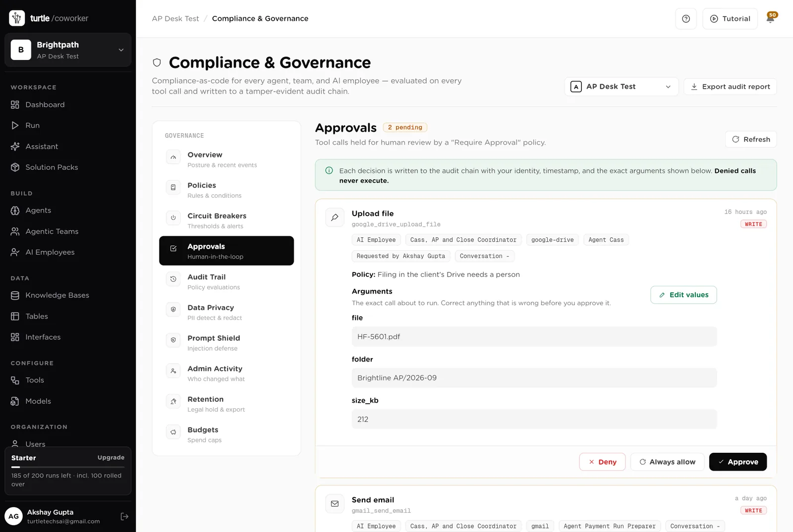
Task: Click the Circuit Breakers power icon
Action: [173, 218]
